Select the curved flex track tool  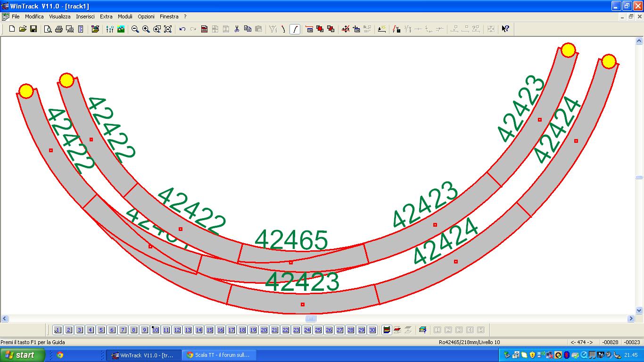[295, 29]
